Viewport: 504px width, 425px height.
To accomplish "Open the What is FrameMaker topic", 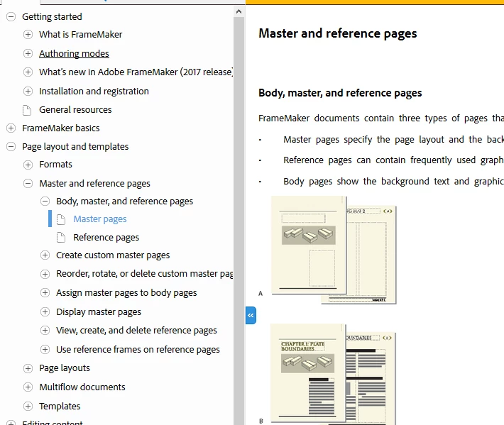I will 81,34.
